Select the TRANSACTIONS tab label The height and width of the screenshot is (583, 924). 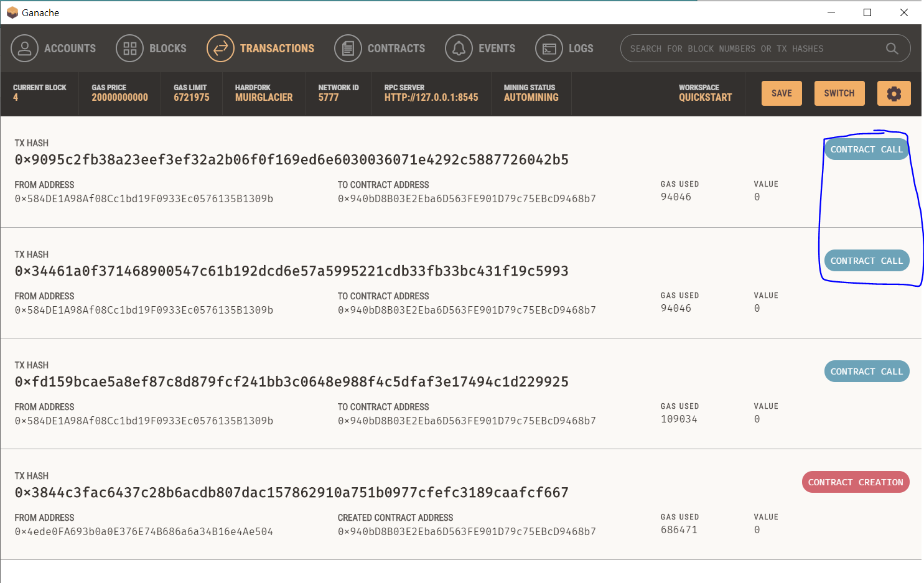(277, 49)
